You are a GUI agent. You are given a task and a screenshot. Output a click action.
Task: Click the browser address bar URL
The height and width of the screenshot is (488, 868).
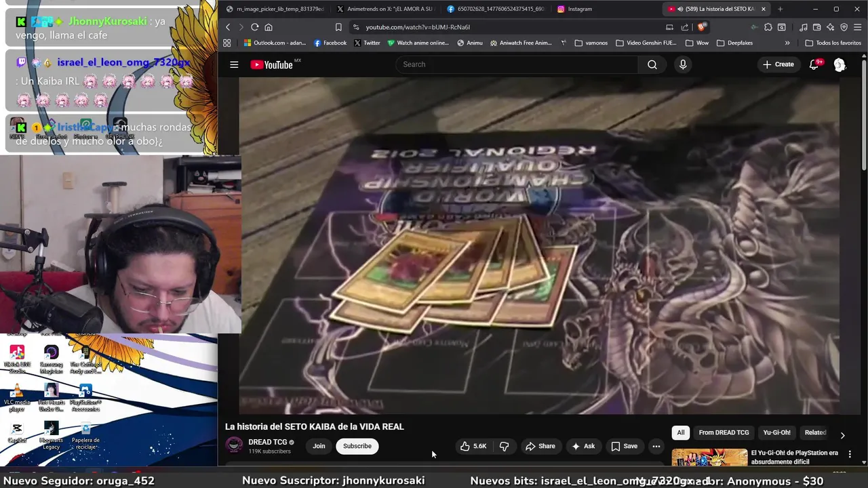[x=418, y=27]
